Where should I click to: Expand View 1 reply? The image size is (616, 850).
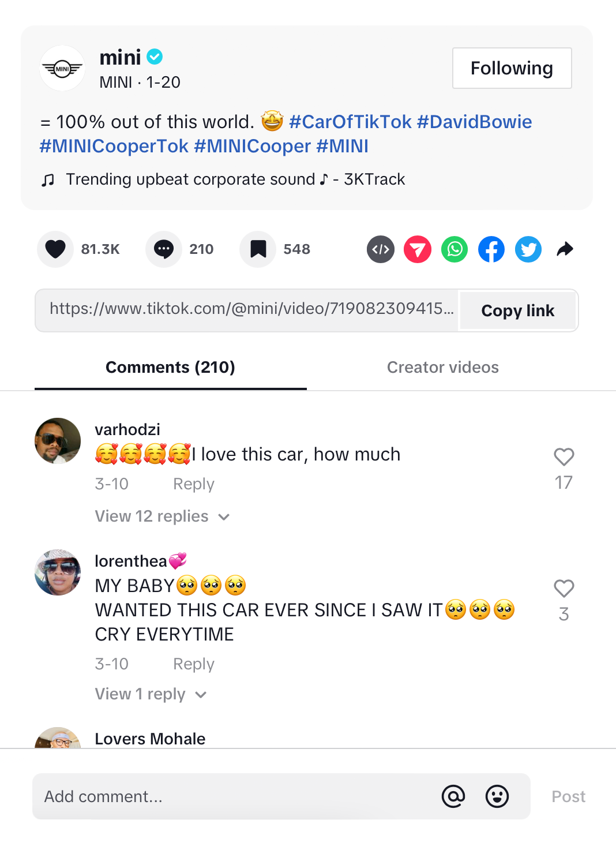coord(151,694)
